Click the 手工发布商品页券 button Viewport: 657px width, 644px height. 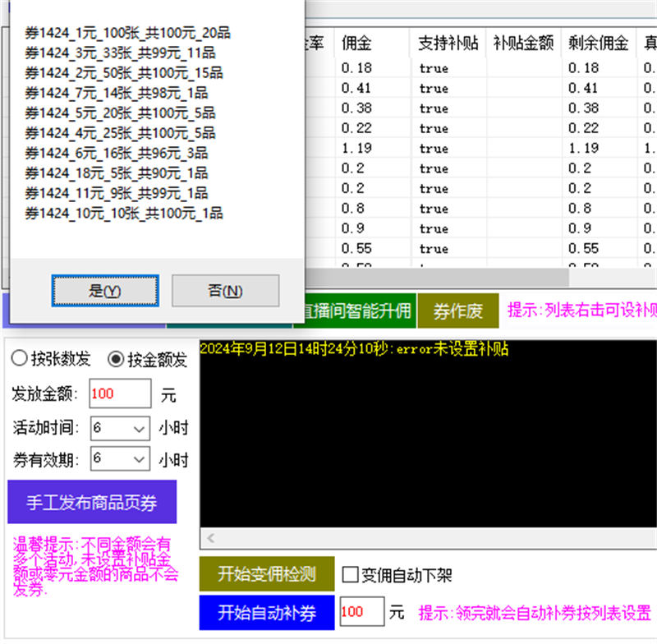[94, 501]
